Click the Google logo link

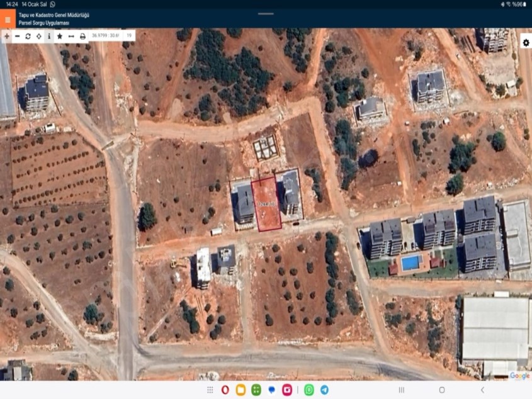(519, 376)
